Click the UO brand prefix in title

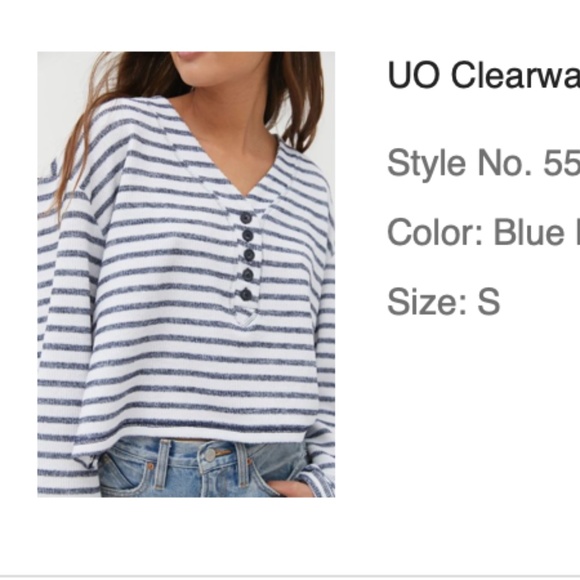[x=414, y=75]
